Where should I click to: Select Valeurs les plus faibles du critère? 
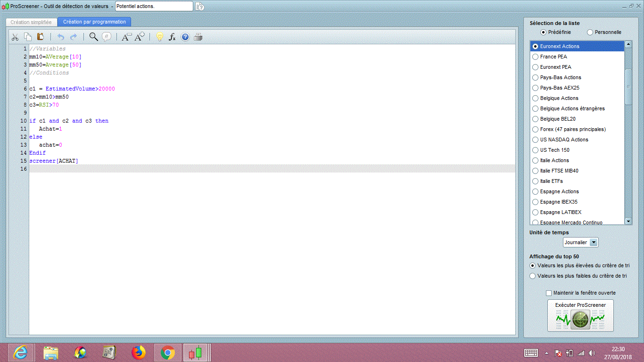coord(533,276)
